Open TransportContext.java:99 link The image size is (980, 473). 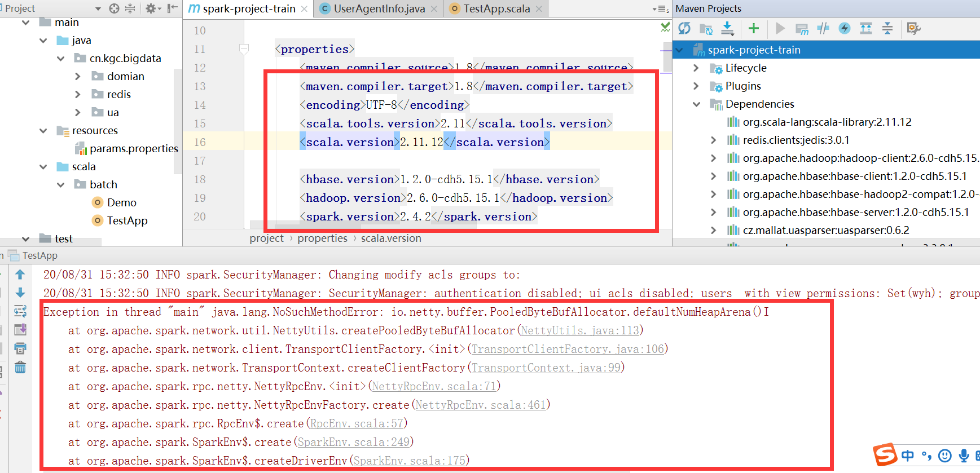[546, 368]
